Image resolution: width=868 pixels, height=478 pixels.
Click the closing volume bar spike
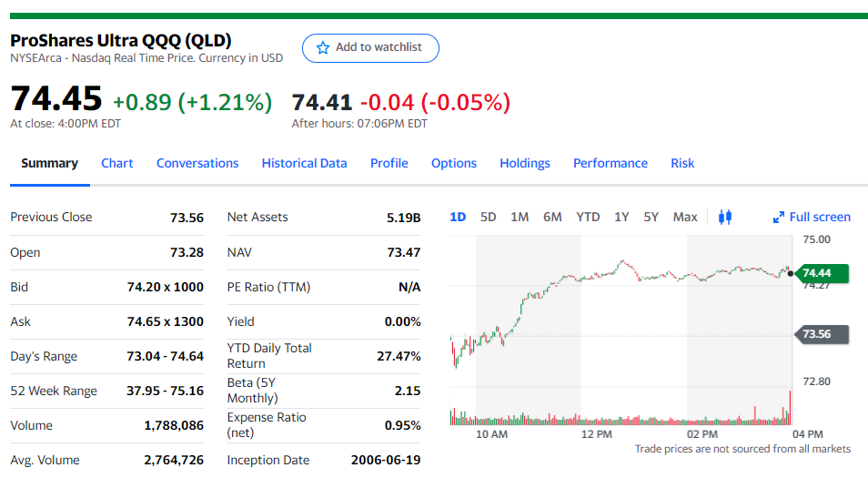(790, 407)
